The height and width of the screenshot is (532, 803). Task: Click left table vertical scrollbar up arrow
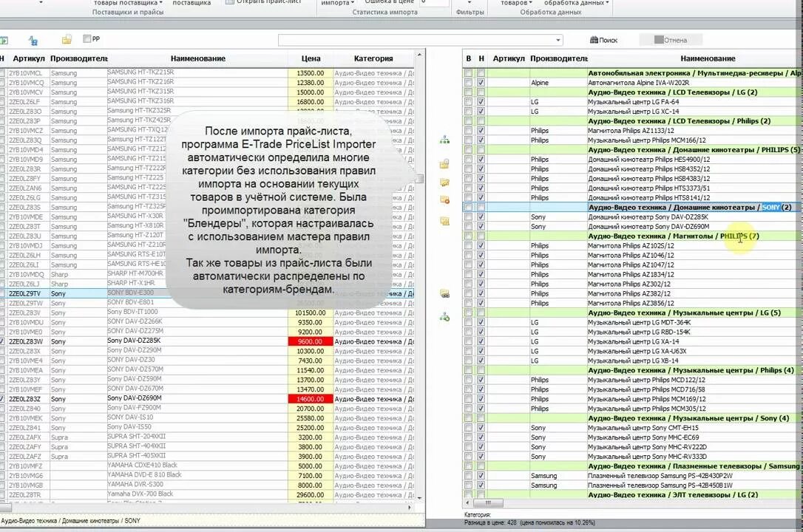419,55
